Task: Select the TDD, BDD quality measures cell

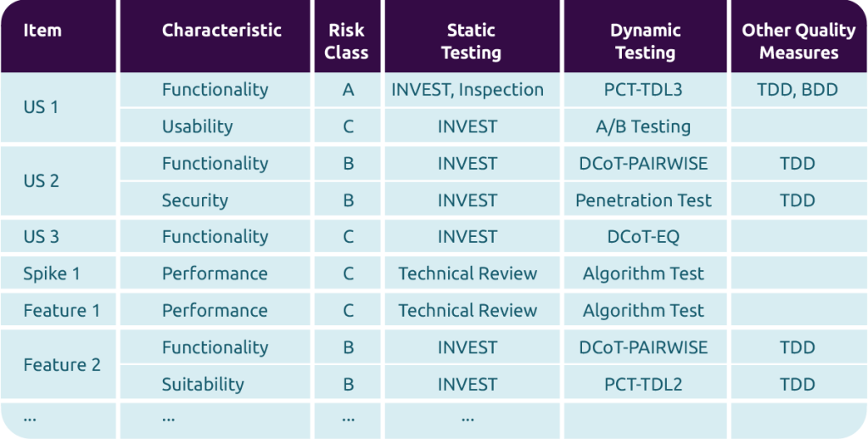Action: [x=798, y=90]
